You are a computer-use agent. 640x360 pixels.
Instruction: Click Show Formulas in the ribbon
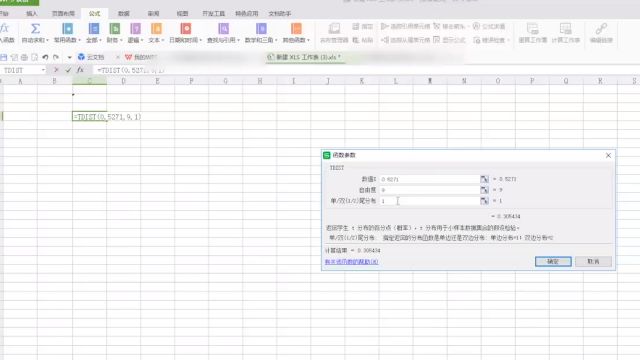449,40
